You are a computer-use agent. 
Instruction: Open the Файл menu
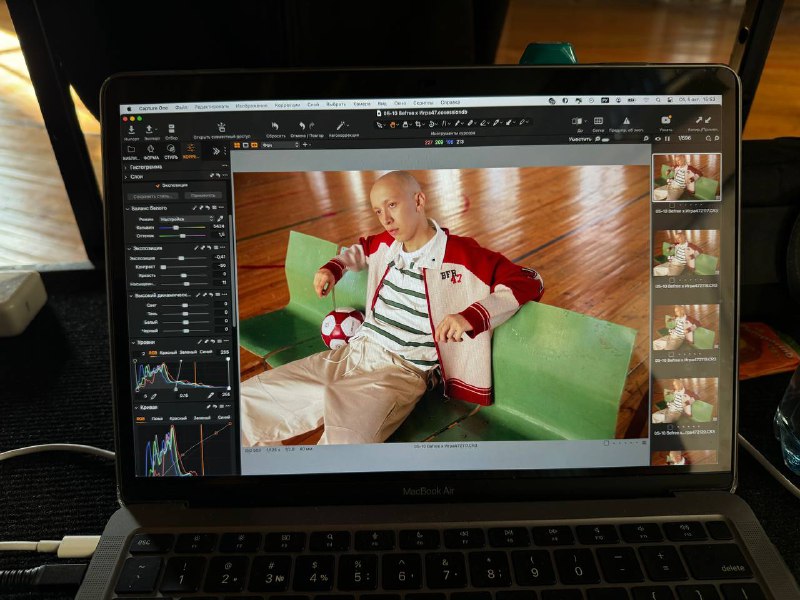(x=181, y=108)
